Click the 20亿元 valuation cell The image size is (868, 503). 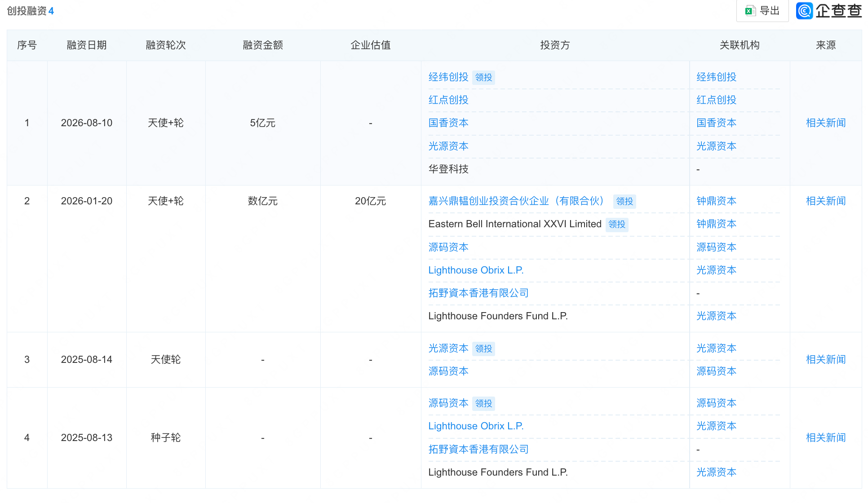click(x=371, y=201)
